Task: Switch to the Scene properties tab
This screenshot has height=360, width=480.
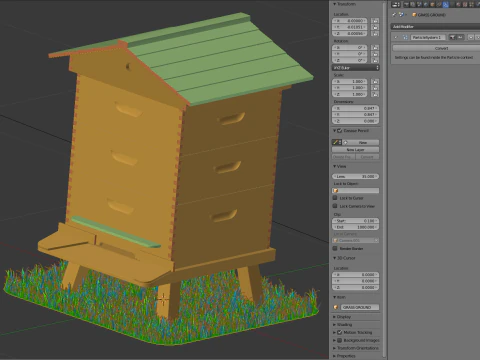Action: coord(419,5)
